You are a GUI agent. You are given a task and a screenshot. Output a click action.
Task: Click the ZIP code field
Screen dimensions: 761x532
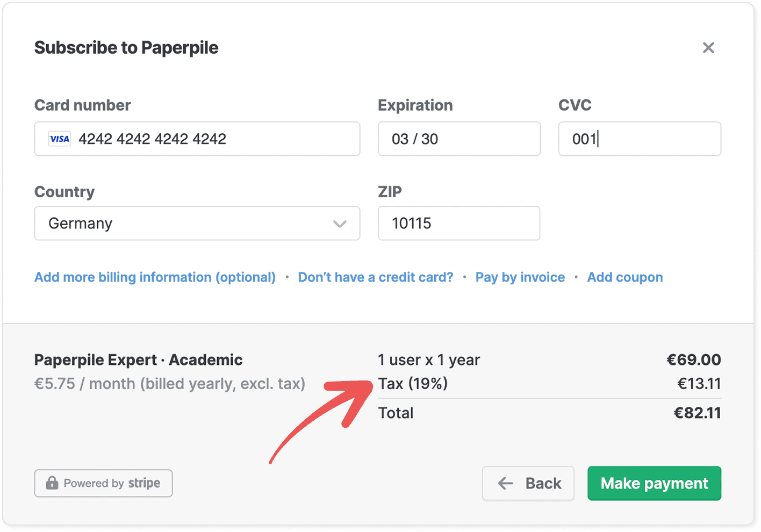click(459, 224)
